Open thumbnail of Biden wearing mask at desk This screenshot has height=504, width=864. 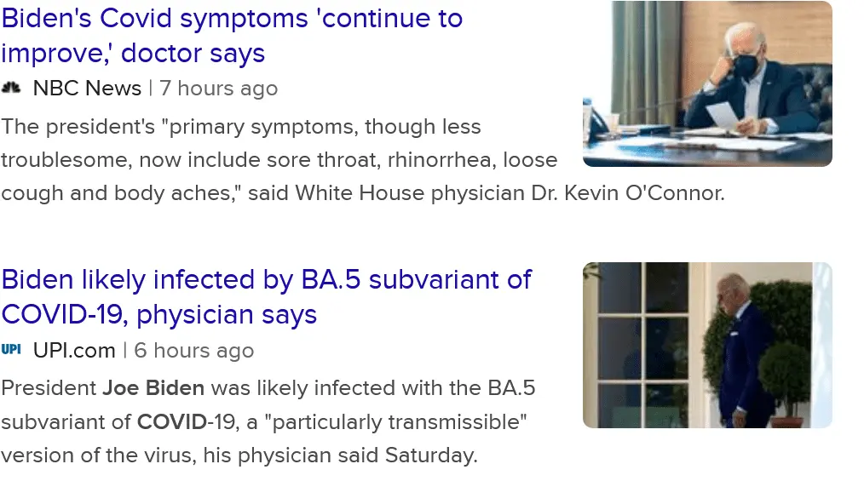706,83
